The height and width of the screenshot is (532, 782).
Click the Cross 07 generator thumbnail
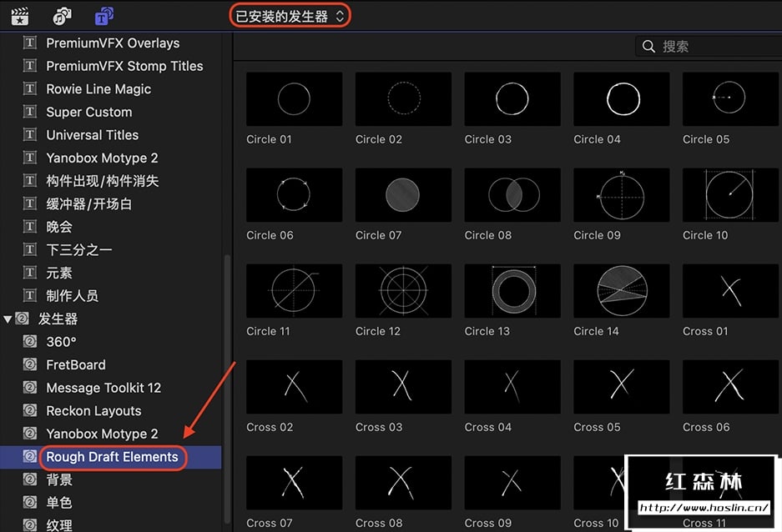point(294,483)
